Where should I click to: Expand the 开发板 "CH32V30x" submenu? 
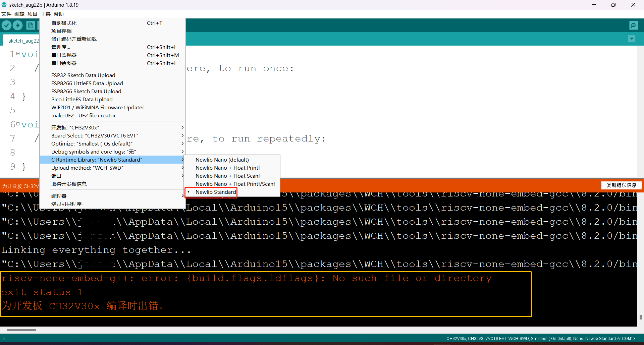click(x=75, y=127)
